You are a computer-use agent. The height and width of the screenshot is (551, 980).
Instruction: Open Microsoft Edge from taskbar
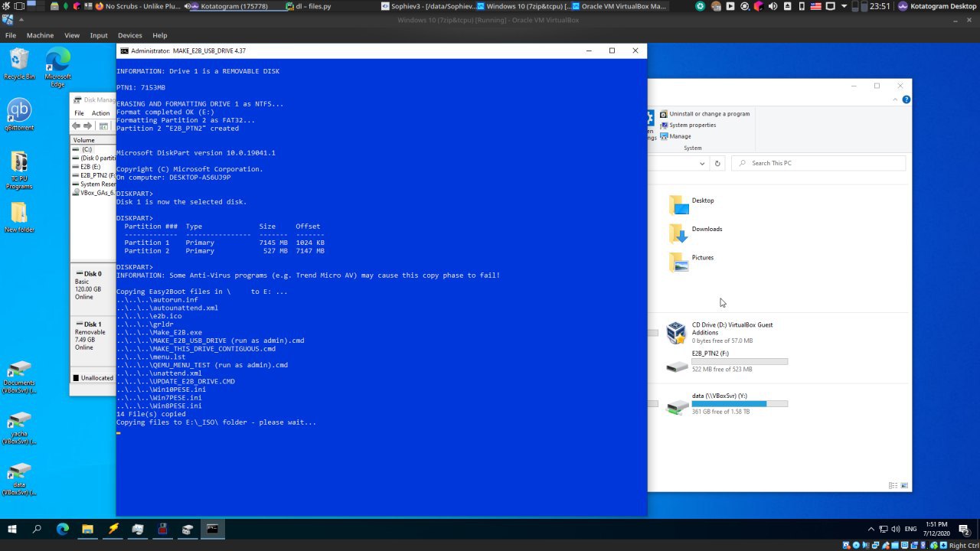coord(63,529)
